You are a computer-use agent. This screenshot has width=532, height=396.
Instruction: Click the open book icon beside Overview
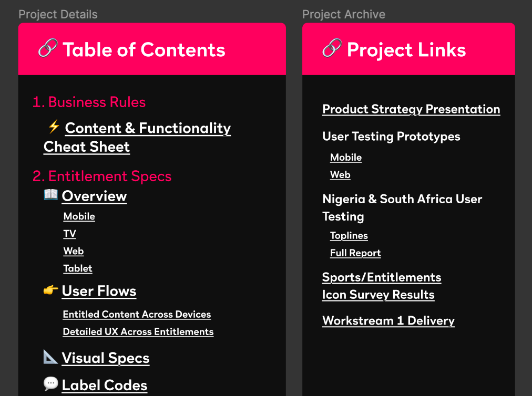(x=51, y=195)
